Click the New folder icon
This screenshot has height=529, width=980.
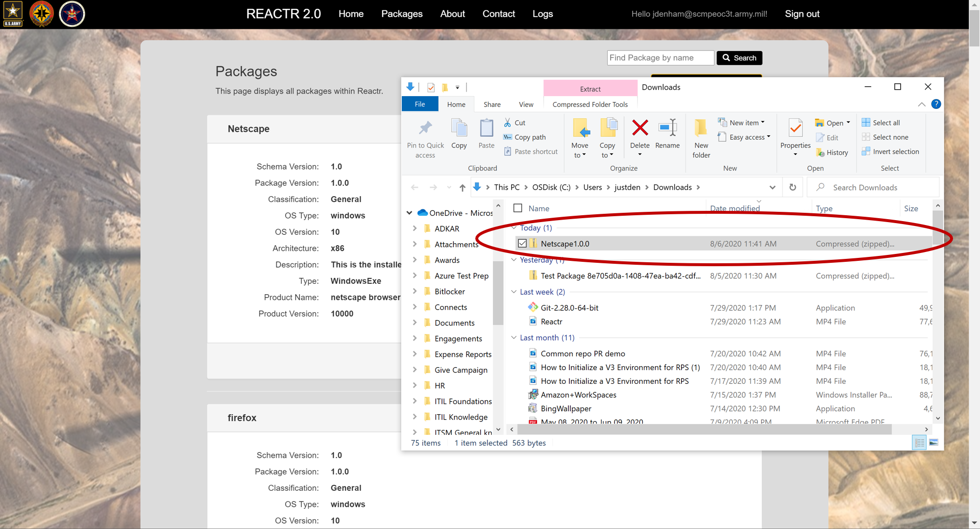pos(701,128)
